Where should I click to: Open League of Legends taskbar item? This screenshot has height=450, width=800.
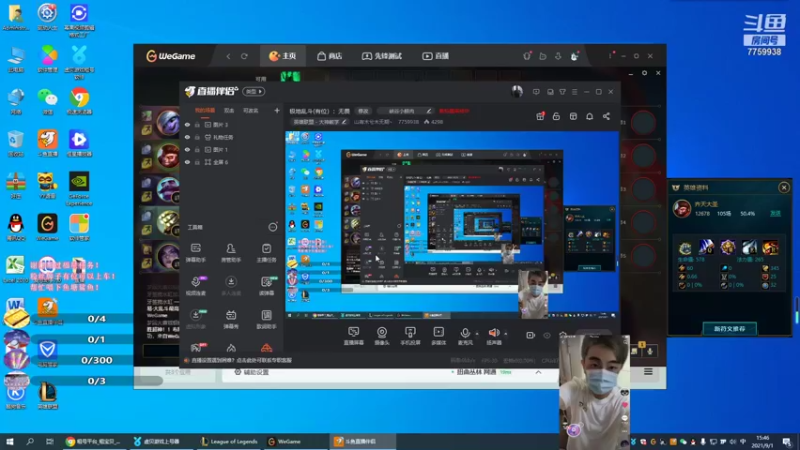click(230, 441)
